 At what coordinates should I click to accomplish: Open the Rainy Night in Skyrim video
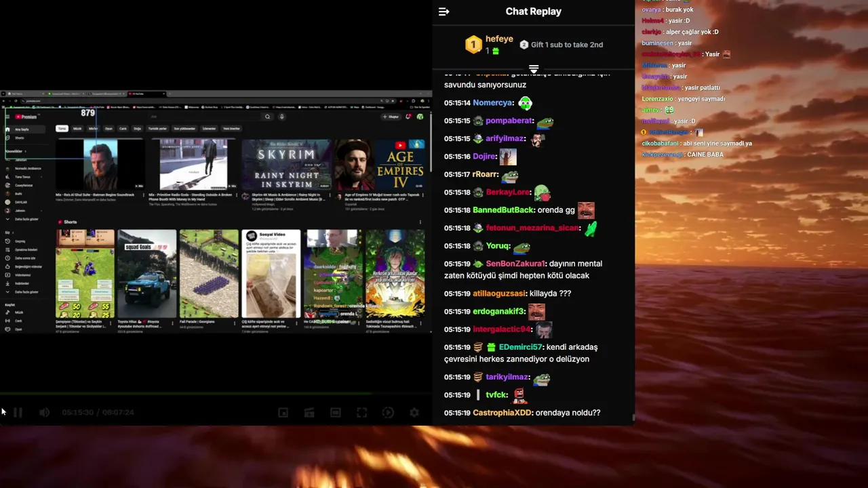tap(286, 165)
